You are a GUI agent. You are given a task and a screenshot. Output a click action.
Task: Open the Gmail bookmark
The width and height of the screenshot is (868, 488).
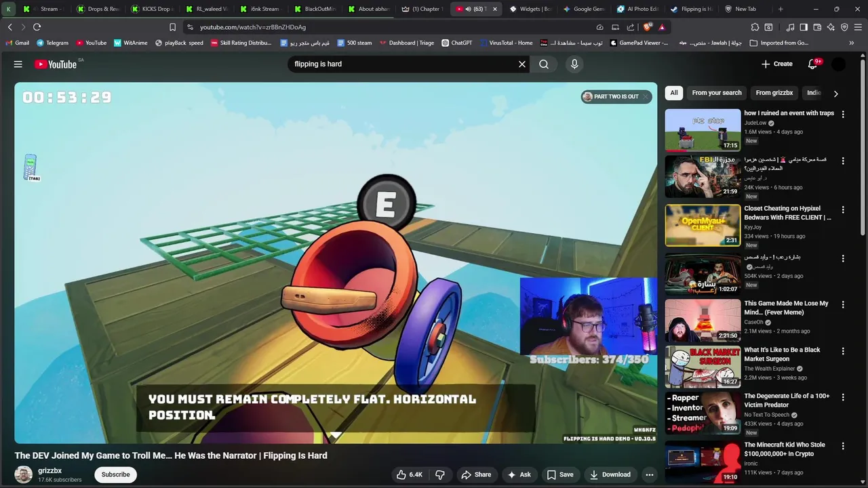17,43
